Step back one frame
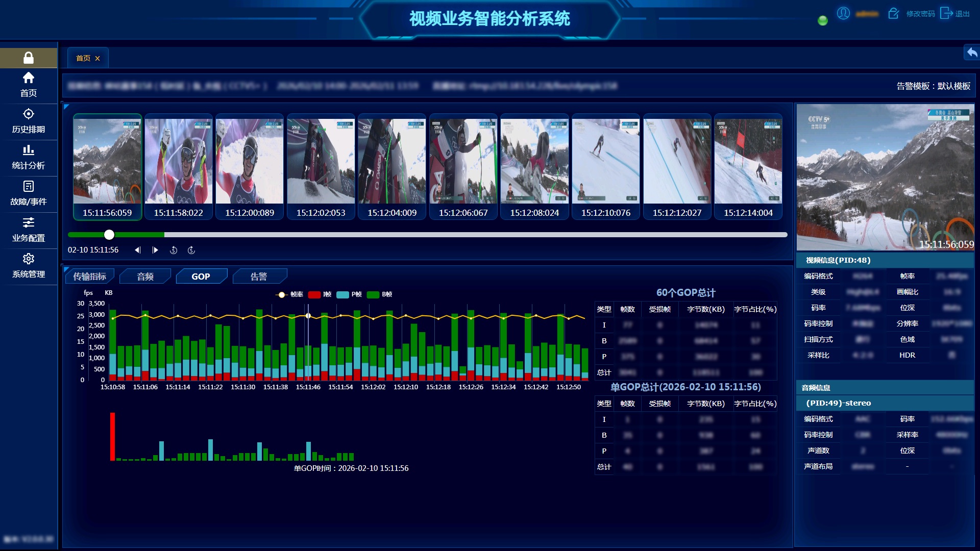 click(137, 250)
